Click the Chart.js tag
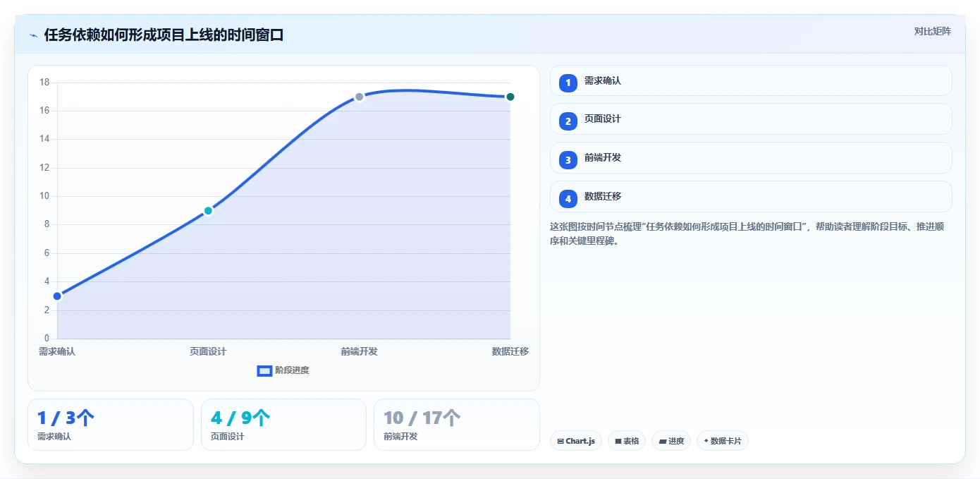 point(576,441)
